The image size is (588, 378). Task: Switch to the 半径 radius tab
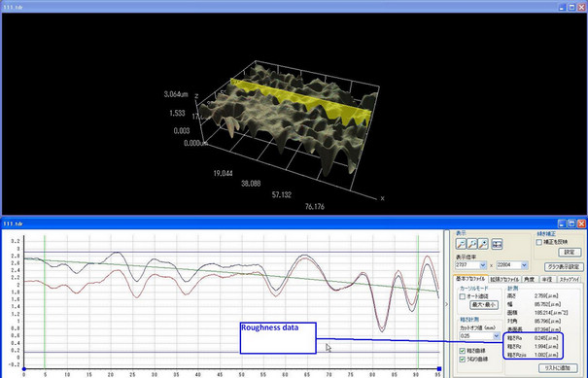[547, 280]
